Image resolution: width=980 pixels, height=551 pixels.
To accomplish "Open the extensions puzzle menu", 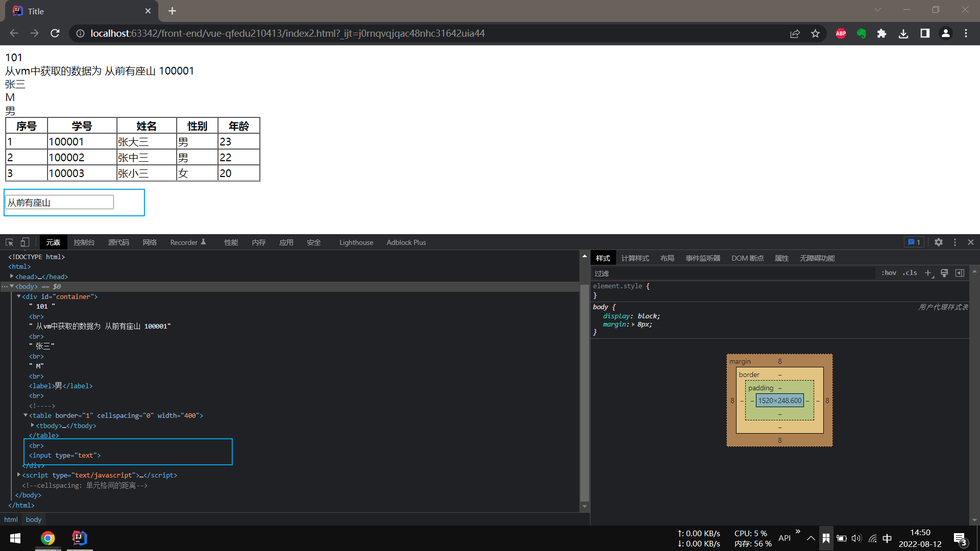I will pos(881,33).
